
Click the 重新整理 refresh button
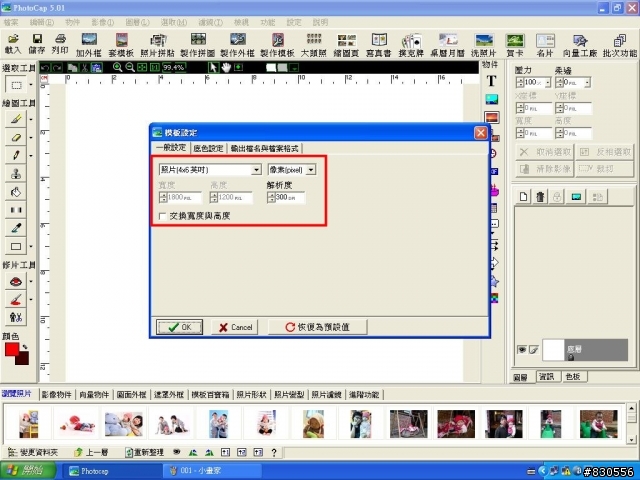coord(144,452)
